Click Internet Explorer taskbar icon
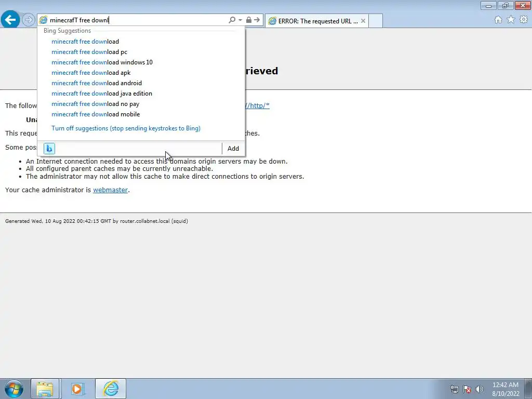 coord(111,389)
